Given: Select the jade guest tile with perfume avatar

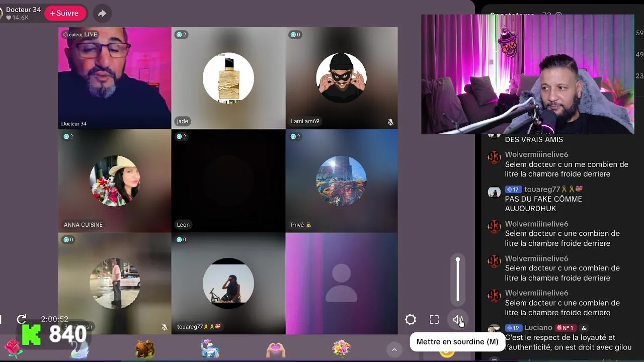Looking at the screenshot, I should coord(228,78).
